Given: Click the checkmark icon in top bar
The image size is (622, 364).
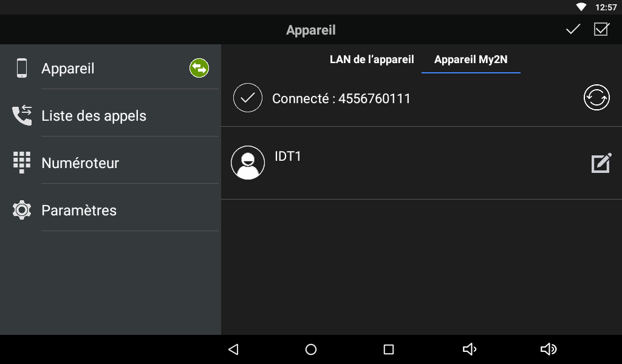Looking at the screenshot, I should (573, 29).
